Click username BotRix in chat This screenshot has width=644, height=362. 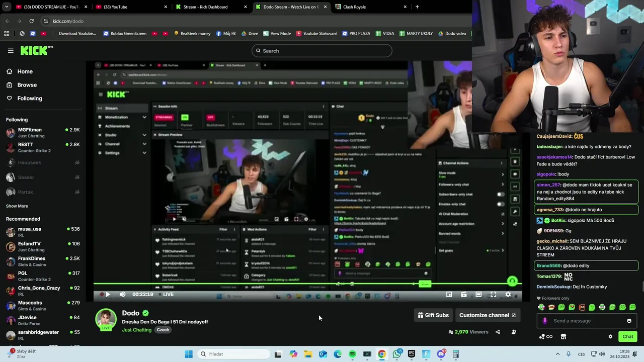[558, 220]
